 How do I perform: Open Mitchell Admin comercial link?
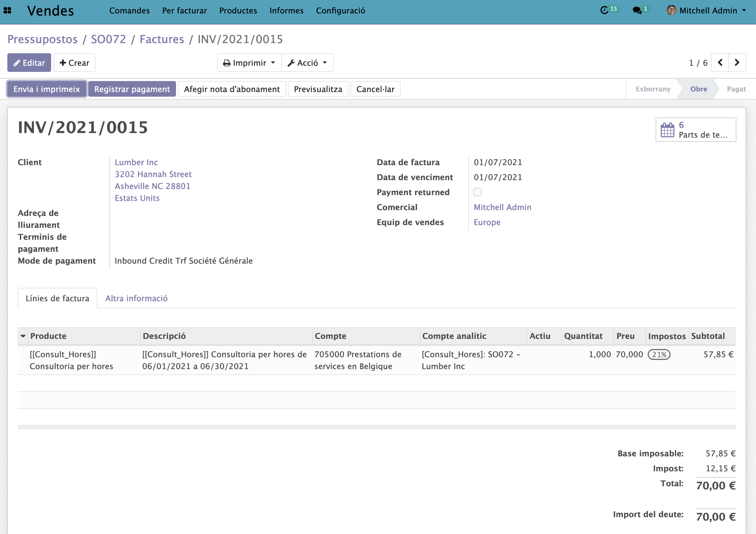click(503, 207)
